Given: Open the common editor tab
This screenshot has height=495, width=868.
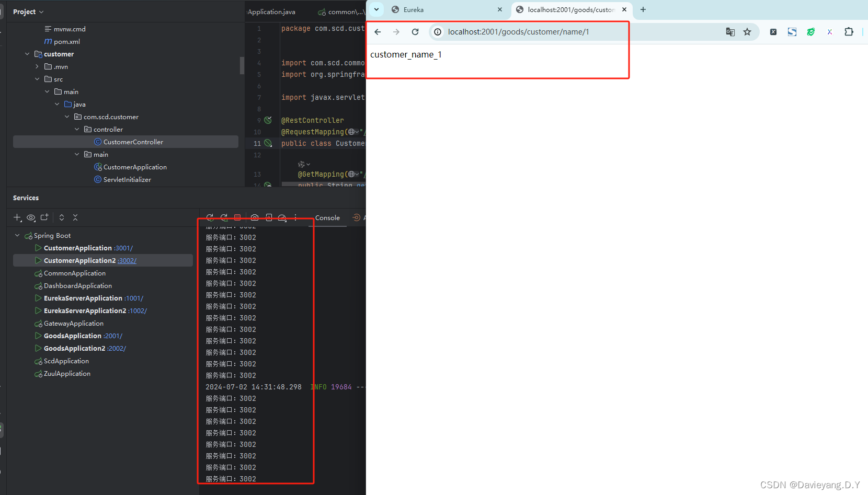Looking at the screenshot, I should [342, 11].
